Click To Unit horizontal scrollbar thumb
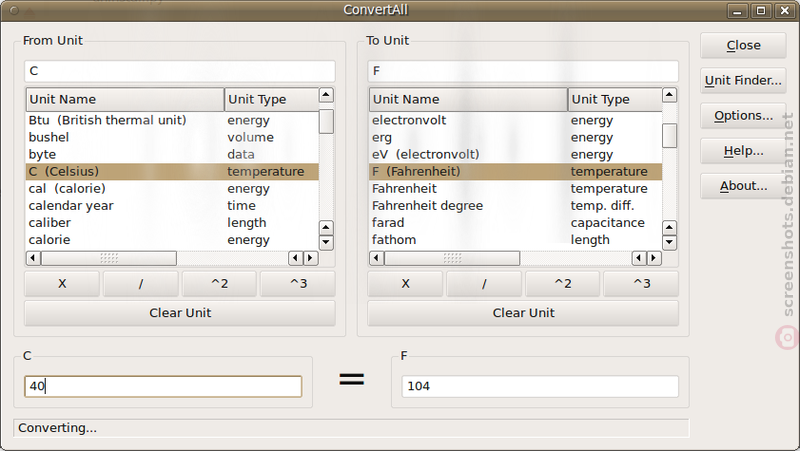Image resolution: width=800 pixels, height=451 pixels. (452, 258)
